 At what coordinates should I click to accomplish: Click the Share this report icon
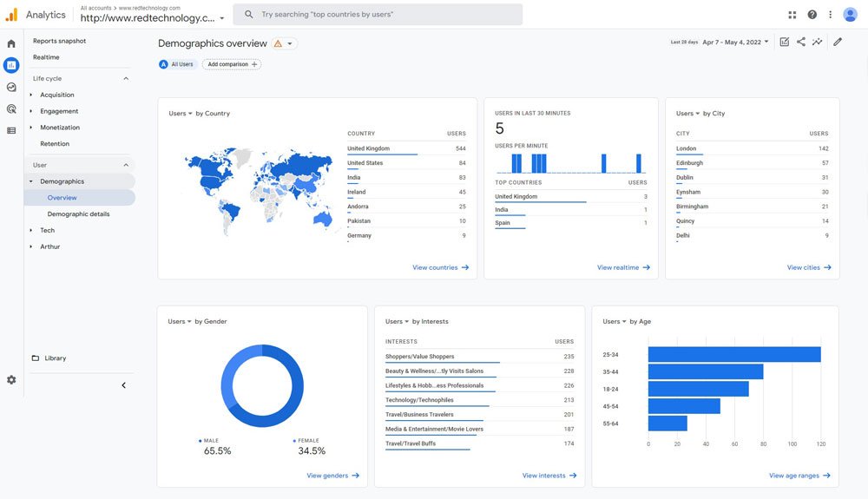801,42
